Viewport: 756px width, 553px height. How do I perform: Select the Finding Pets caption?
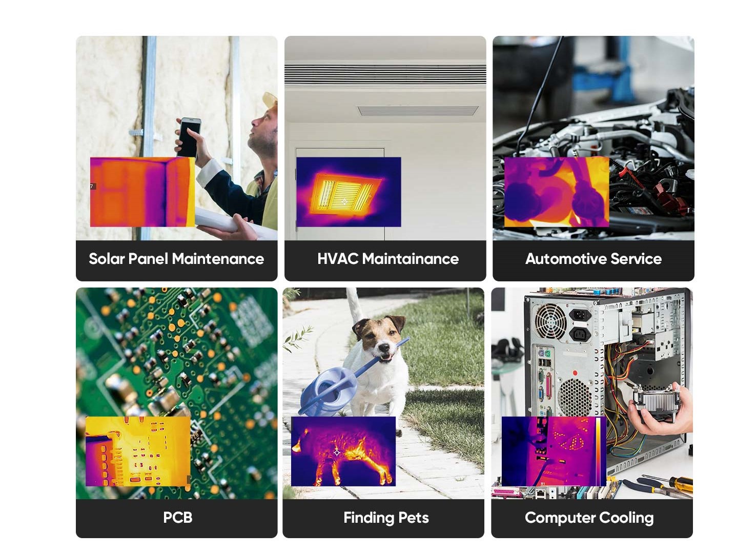point(386,518)
